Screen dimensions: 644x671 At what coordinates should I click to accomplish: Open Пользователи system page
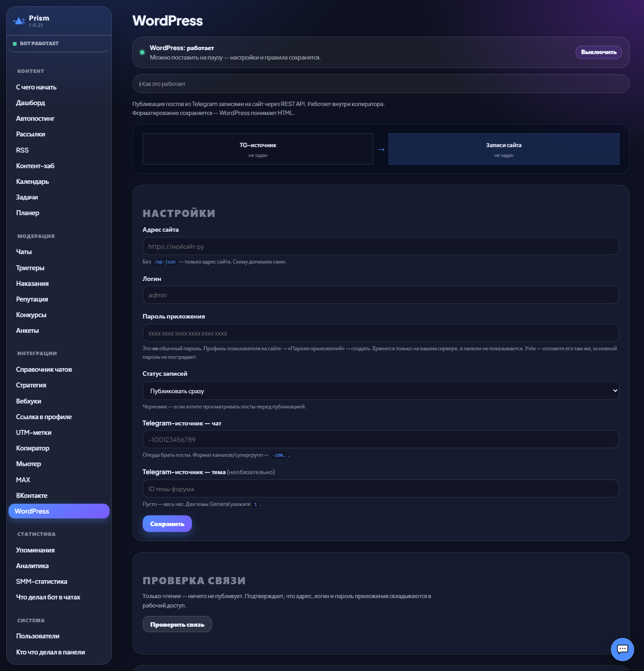click(38, 636)
